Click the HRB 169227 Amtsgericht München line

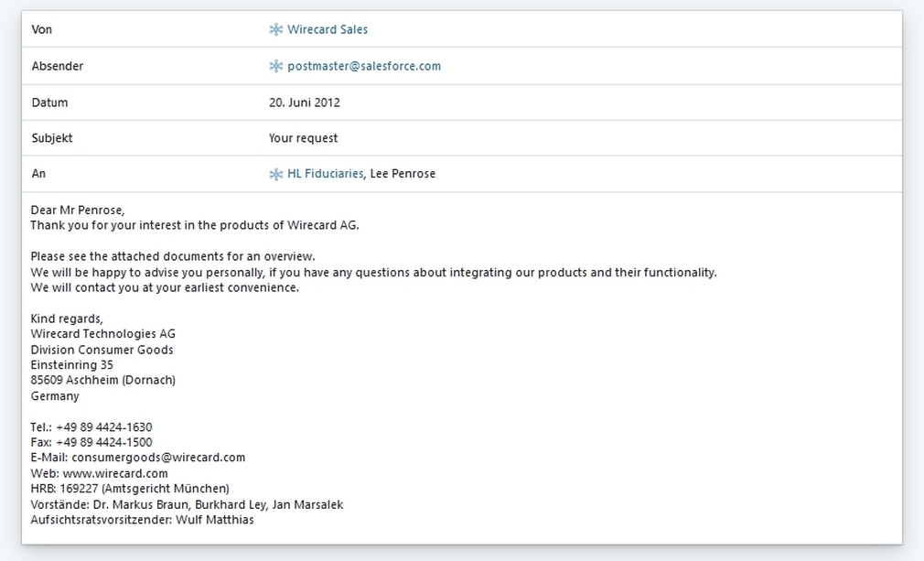130,489
